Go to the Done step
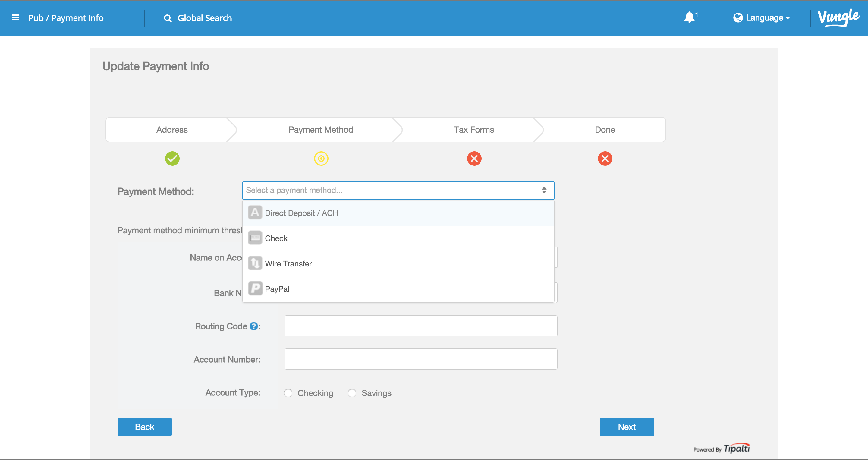Viewport: 868px width, 460px height. click(605, 130)
